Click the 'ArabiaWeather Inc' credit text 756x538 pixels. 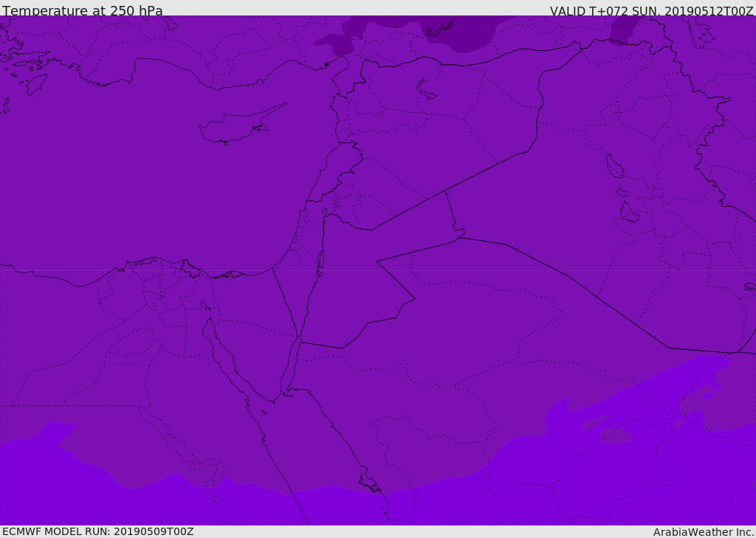704,532
